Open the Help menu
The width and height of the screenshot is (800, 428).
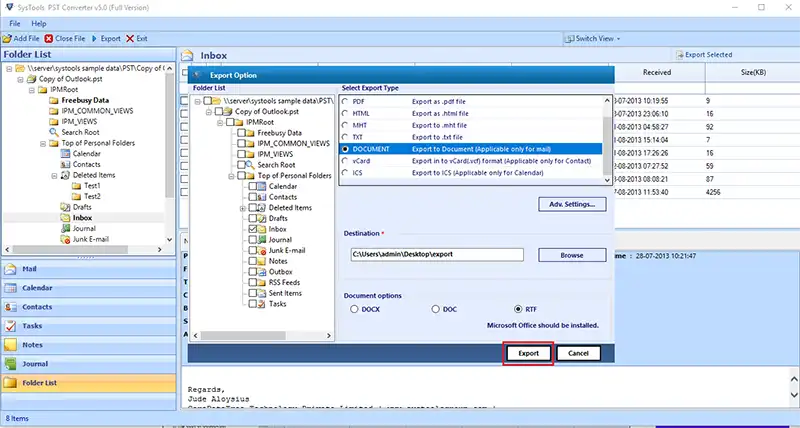[x=39, y=23]
